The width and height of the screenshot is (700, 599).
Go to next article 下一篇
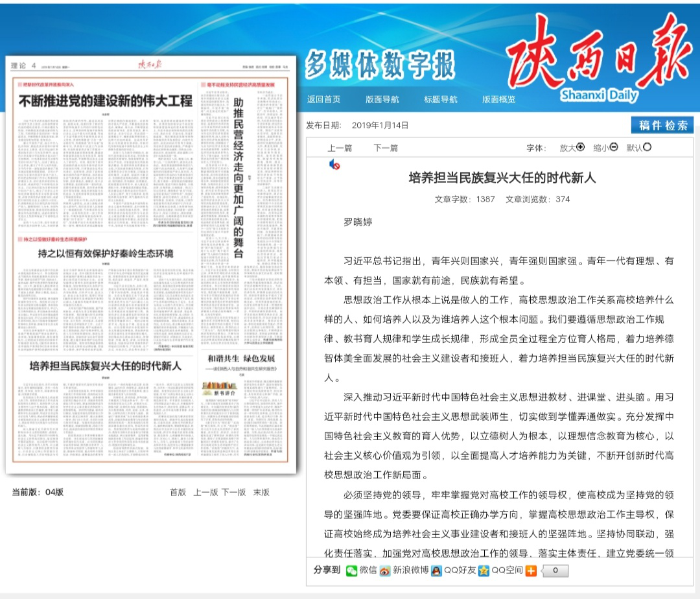(x=386, y=148)
